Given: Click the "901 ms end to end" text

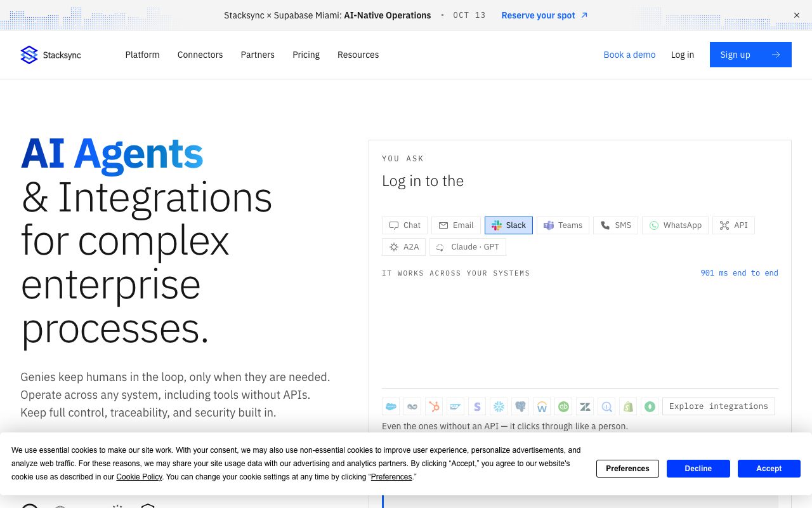Looking at the screenshot, I should click(x=739, y=273).
